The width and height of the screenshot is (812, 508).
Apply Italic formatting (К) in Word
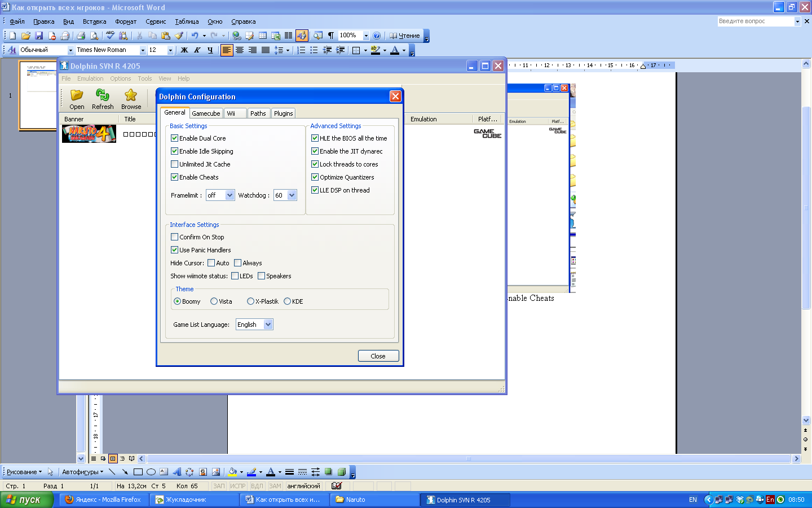(197, 50)
